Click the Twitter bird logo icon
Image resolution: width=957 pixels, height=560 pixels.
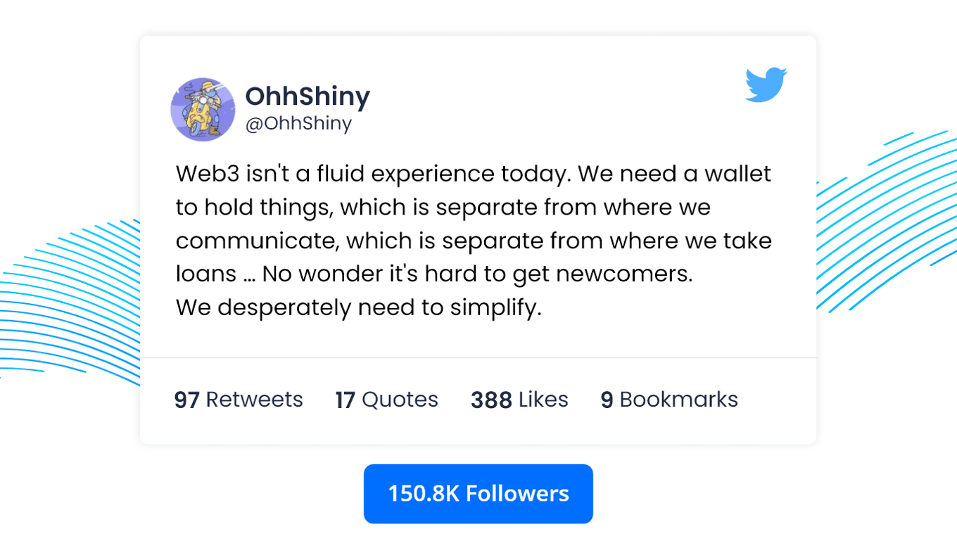coord(766,85)
